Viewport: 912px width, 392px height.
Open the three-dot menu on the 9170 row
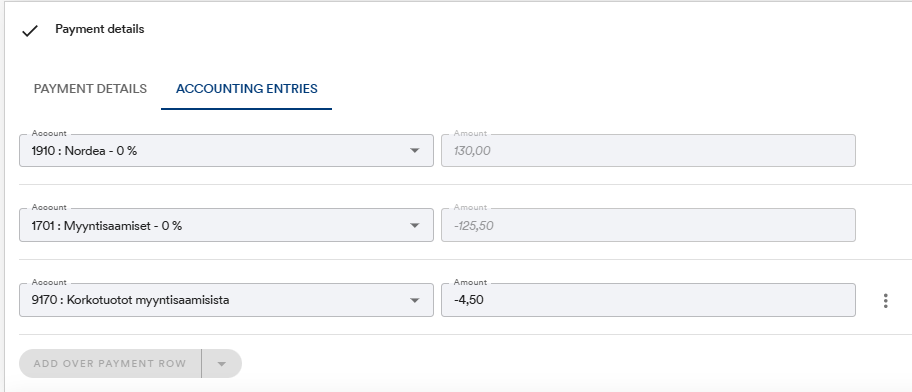885,301
